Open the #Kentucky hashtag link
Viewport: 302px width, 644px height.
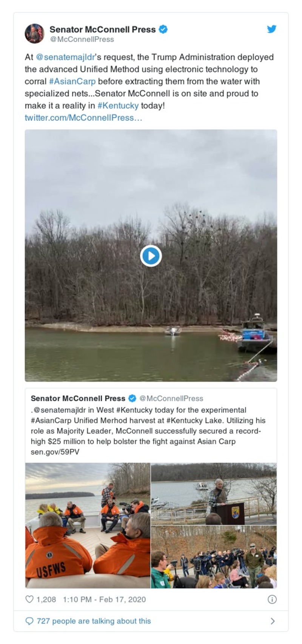pyautogui.click(x=118, y=106)
